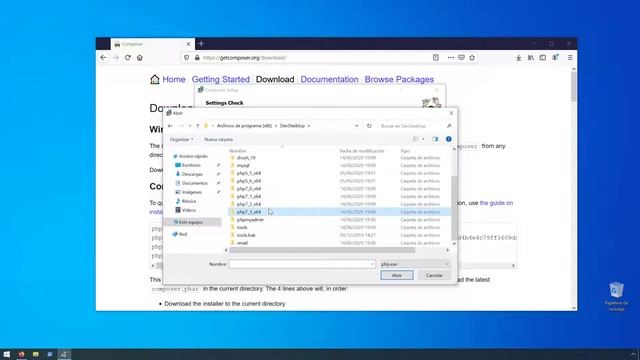Open Firefox downloads arrow icon
This screenshot has width=640, height=360.
(x=518, y=58)
